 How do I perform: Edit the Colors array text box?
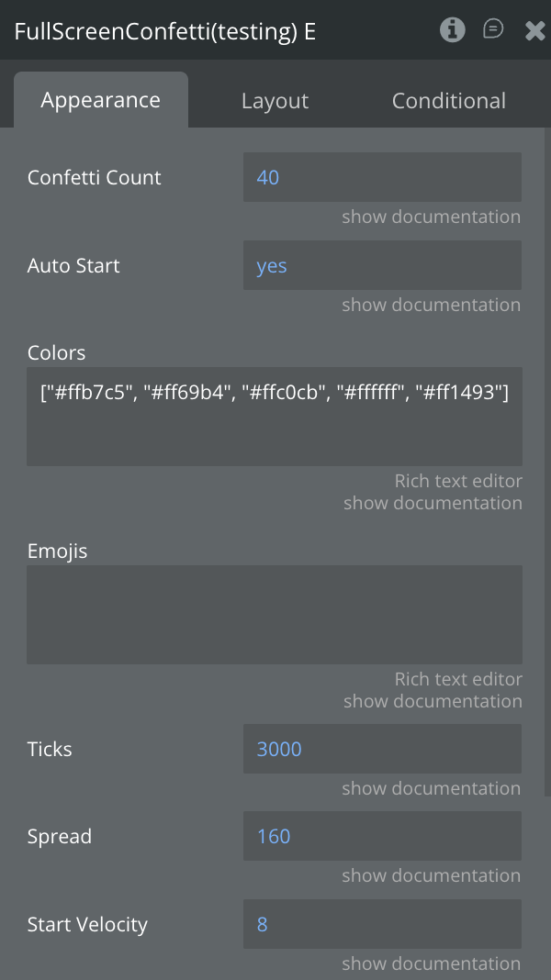(x=275, y=417)
